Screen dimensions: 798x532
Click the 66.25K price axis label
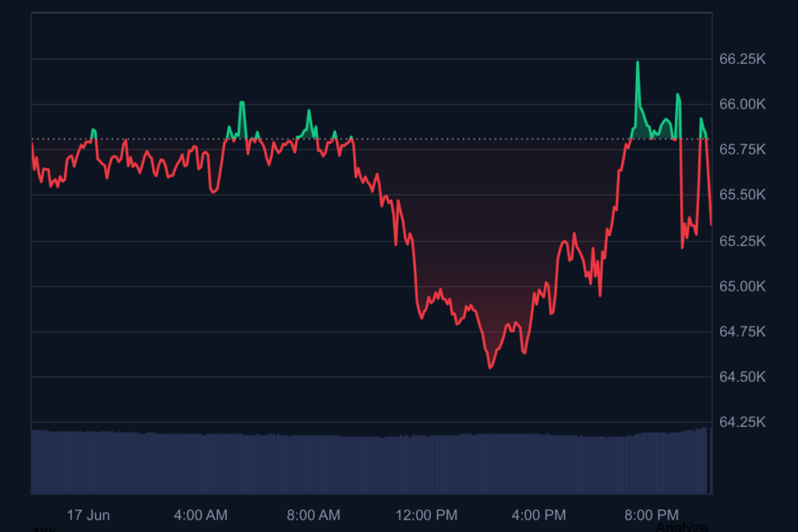[x=742, y=59]
